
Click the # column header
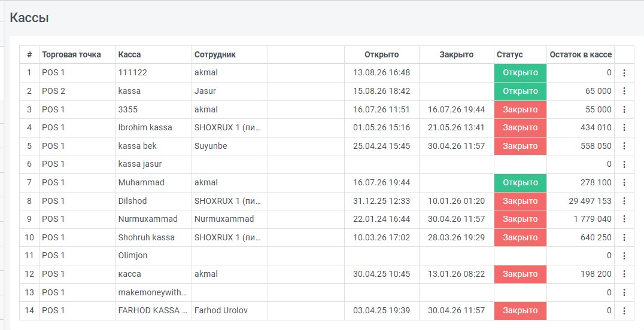pos(29,54)
